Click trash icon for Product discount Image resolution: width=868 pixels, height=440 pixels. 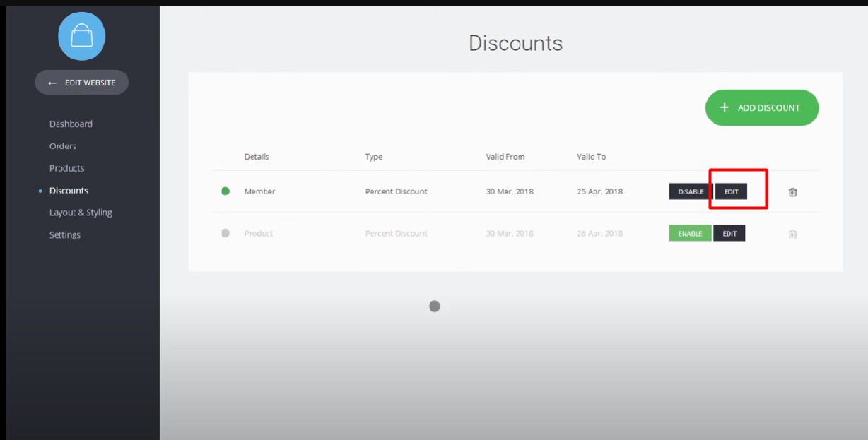(792, 234)
